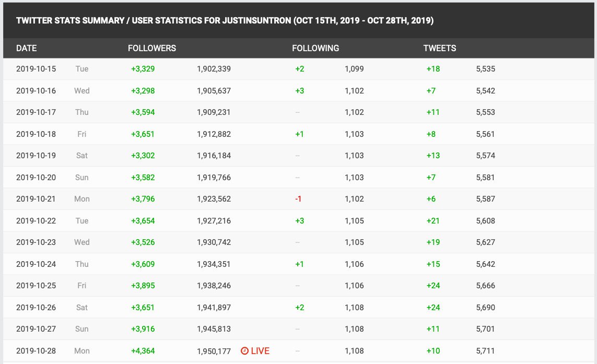Click the follower total 1,938,246

214,286
